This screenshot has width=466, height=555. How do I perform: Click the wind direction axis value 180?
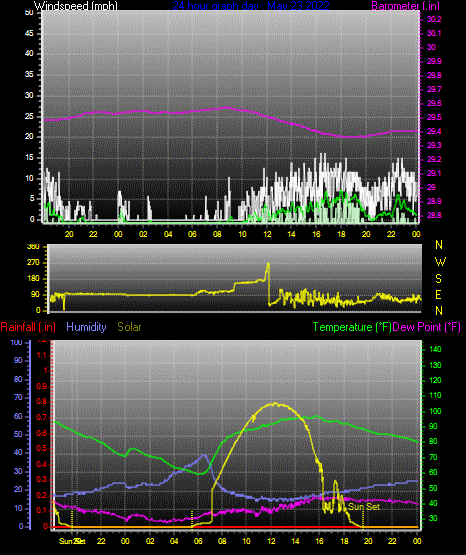33,279
